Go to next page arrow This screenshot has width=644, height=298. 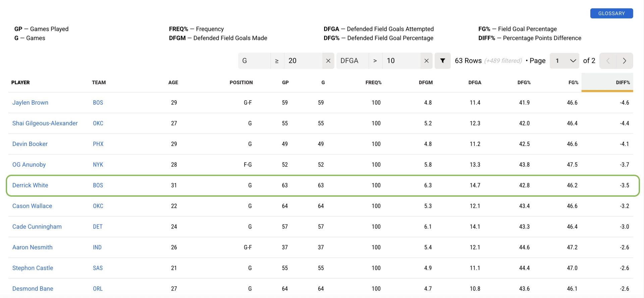click(x=624, y=61)
